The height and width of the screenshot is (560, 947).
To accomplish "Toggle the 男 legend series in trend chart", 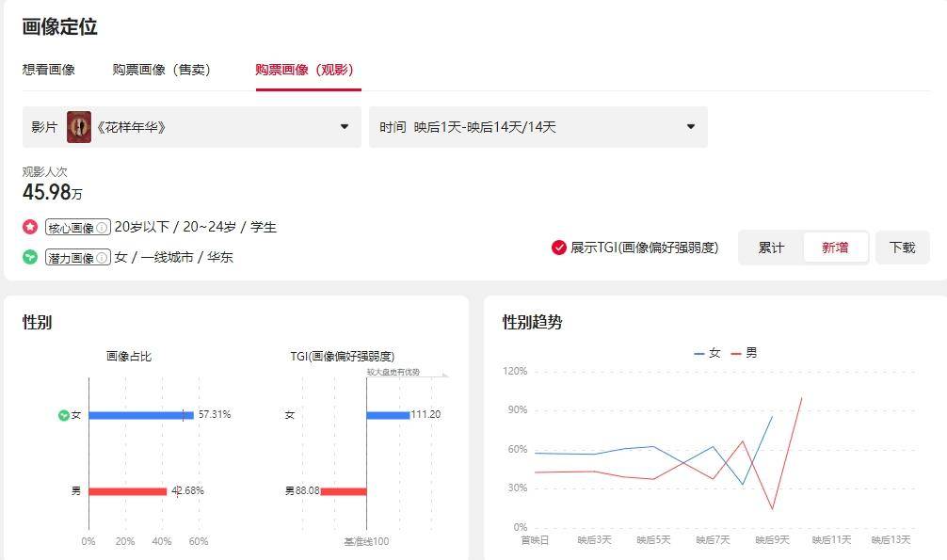I will point(744,353).
